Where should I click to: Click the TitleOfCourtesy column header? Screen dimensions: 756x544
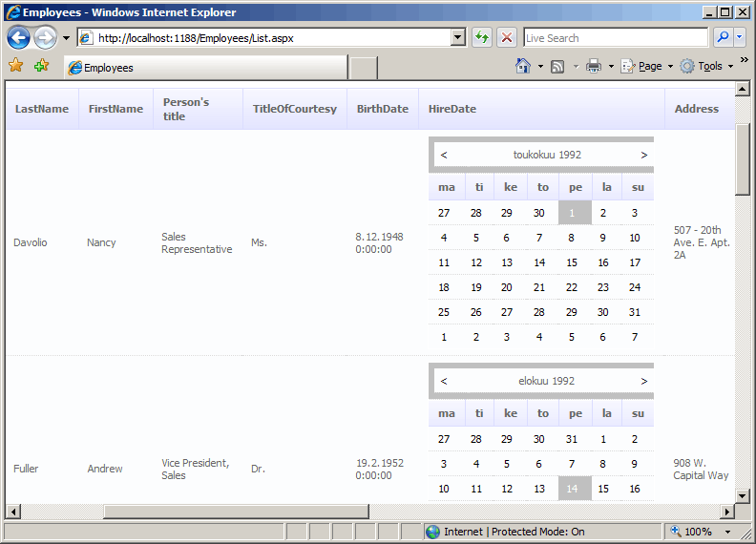(x=295, y=109)
